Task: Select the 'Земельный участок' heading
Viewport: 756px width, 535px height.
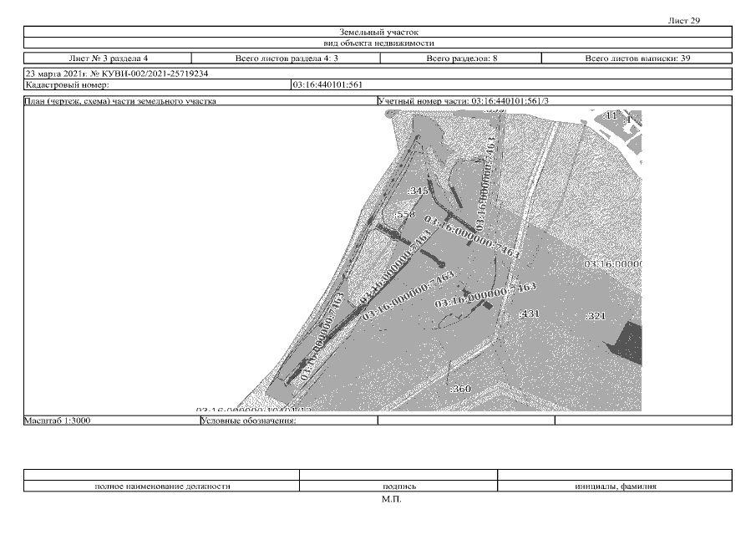Action: (378, 32)
